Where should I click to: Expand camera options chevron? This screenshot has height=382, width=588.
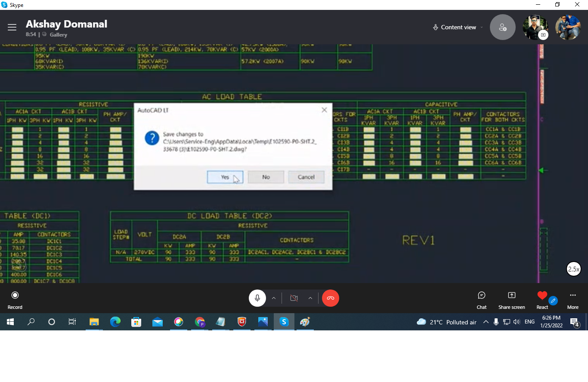(x=310, y=298)
